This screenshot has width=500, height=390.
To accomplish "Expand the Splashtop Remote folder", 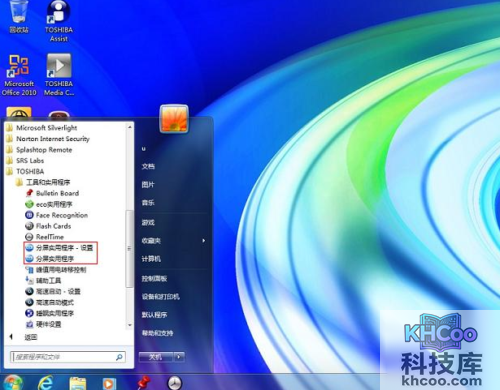I will coord(39,150).
